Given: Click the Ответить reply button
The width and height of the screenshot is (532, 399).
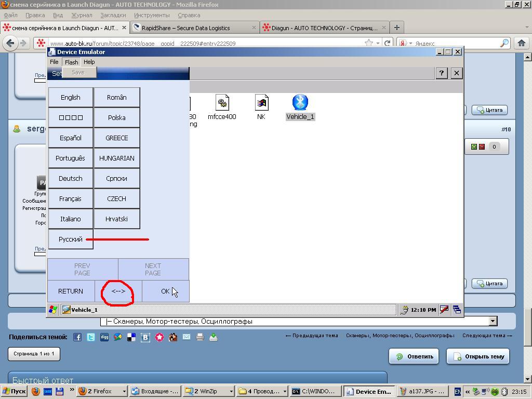Looking at the screenshot, I should pos(414,356).
